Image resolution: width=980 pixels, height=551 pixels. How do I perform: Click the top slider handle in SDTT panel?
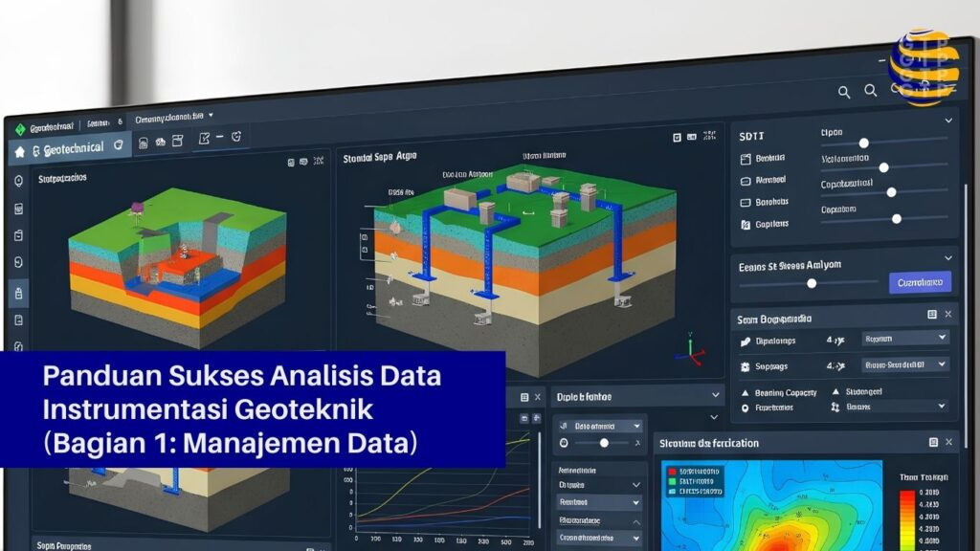pos(863,143)
